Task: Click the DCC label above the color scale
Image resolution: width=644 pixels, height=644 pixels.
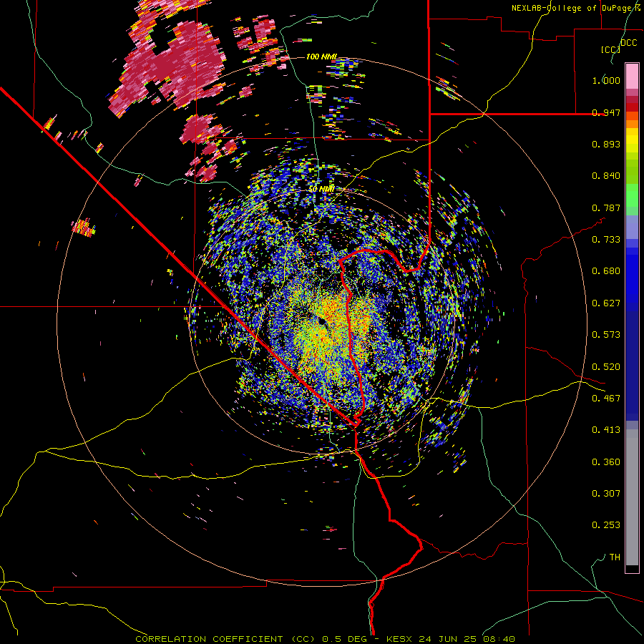Action: (628, 43)
